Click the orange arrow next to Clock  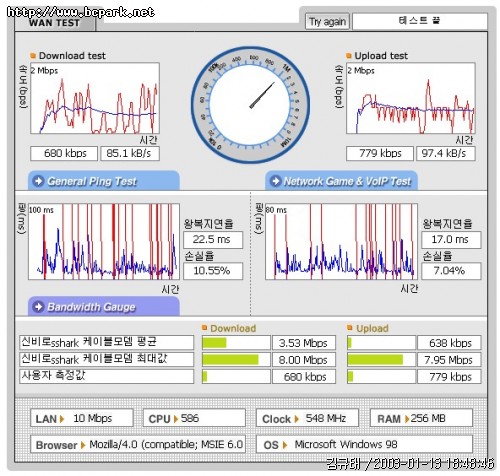click(x=296, y=419)
